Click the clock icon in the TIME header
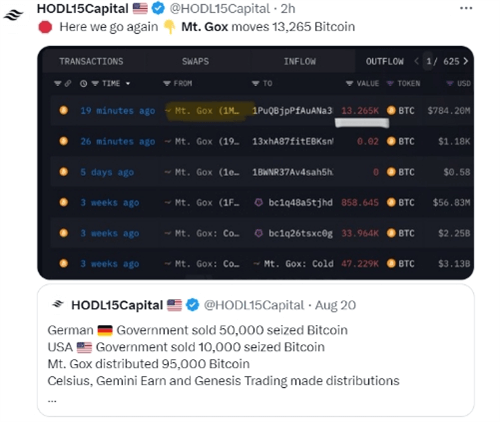The height and width of the screenshot is (422, 500). pos(83,84)
